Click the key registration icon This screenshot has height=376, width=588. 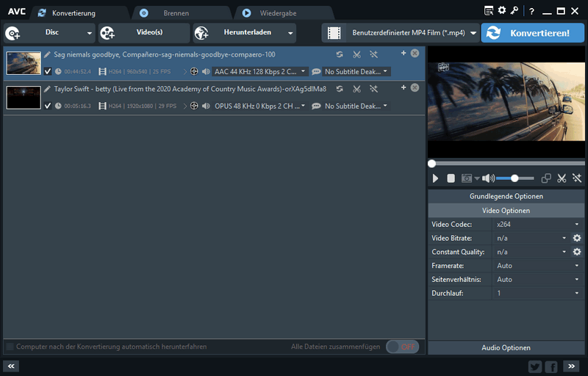[514, 10]
